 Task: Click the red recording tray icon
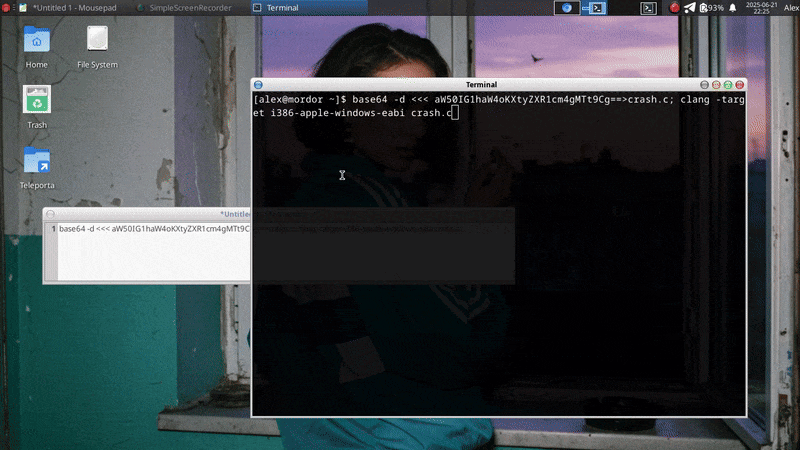674,8
